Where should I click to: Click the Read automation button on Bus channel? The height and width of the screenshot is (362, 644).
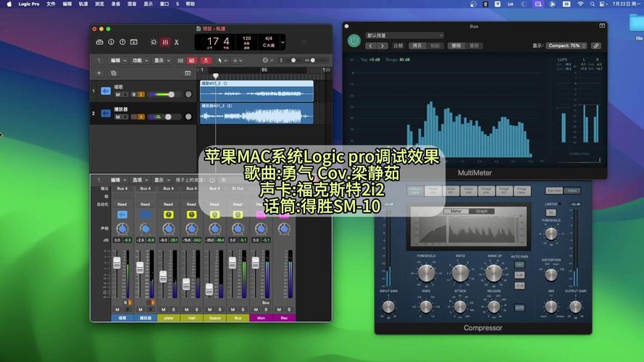(238, 204)
